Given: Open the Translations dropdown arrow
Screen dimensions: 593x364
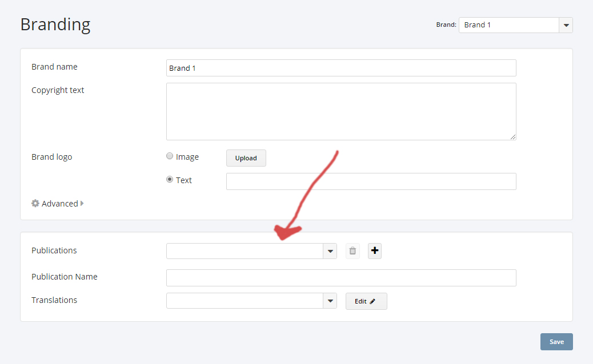Looking at the screenshot, I should click(x=330, y=301).
